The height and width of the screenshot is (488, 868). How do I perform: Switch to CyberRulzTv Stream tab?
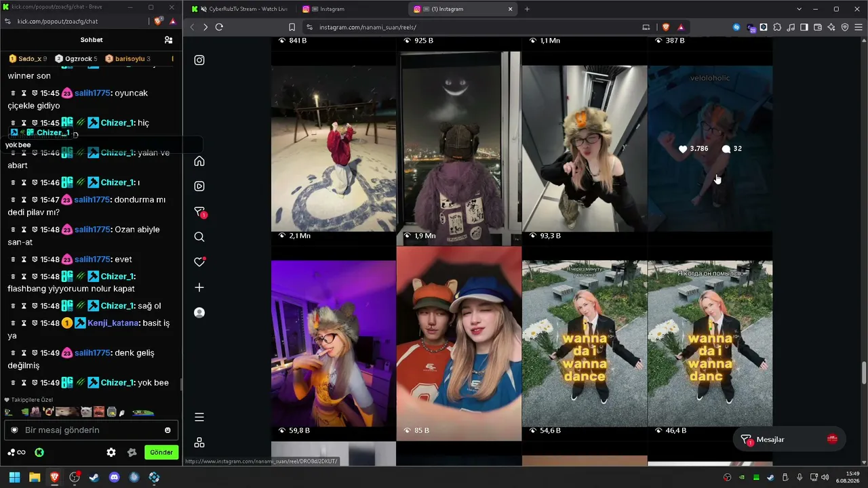pos(240,9)
